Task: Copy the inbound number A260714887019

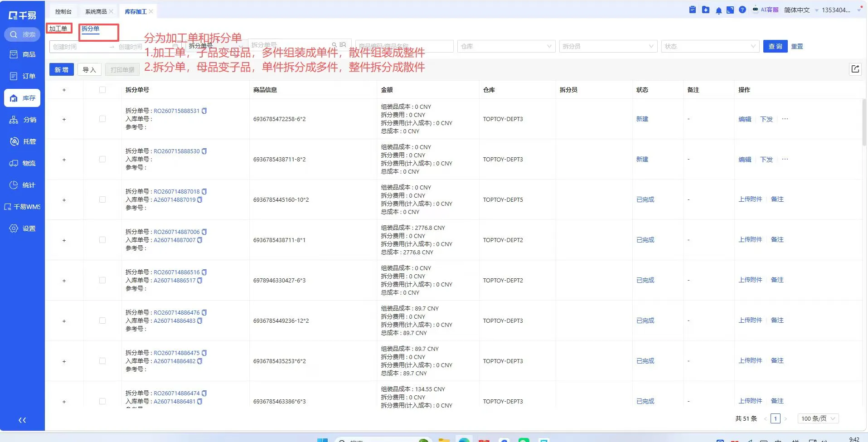Action: point(200,200)
